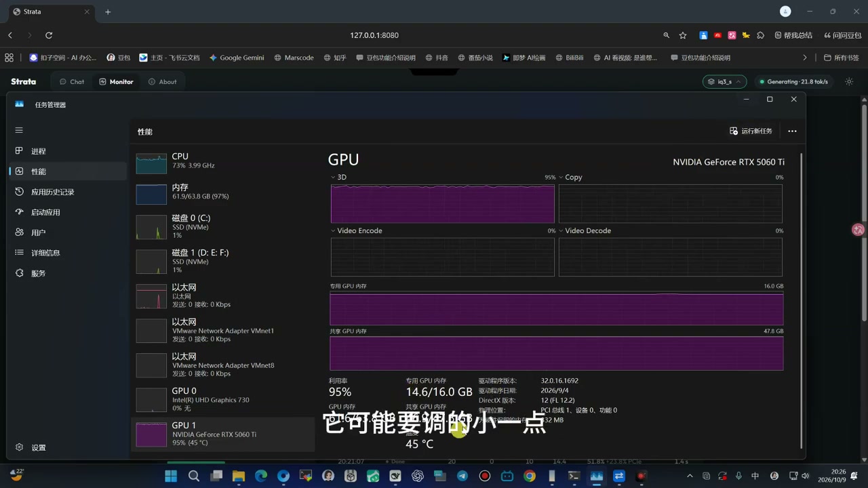Open the Video Decode graph dropdown
This screenshot has width=868, height=488.
click(585, 230)
